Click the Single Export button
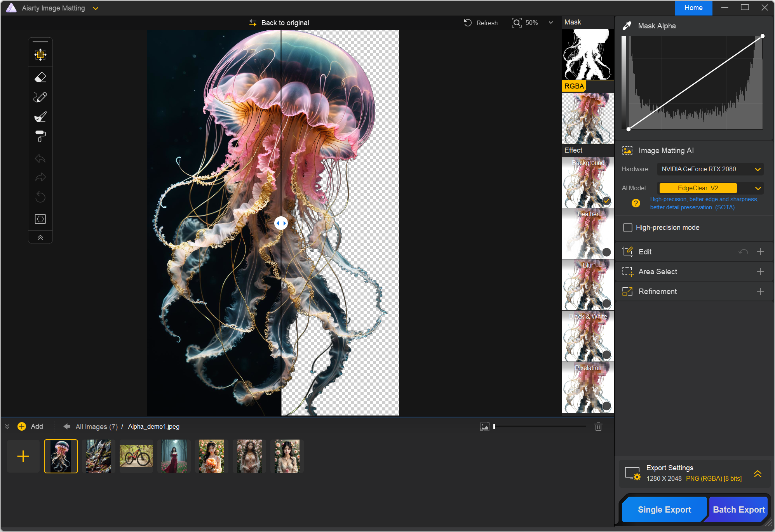 pyautogui.click(x=664, y=509)
